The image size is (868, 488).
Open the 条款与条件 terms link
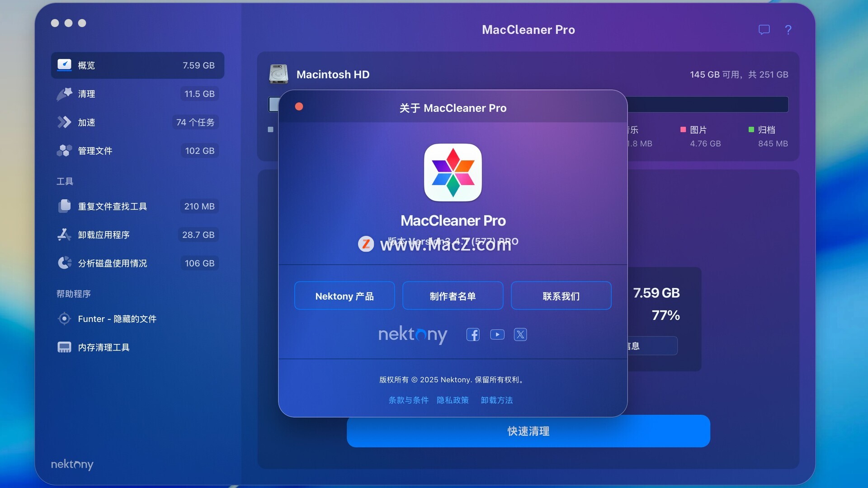[408, 400]
